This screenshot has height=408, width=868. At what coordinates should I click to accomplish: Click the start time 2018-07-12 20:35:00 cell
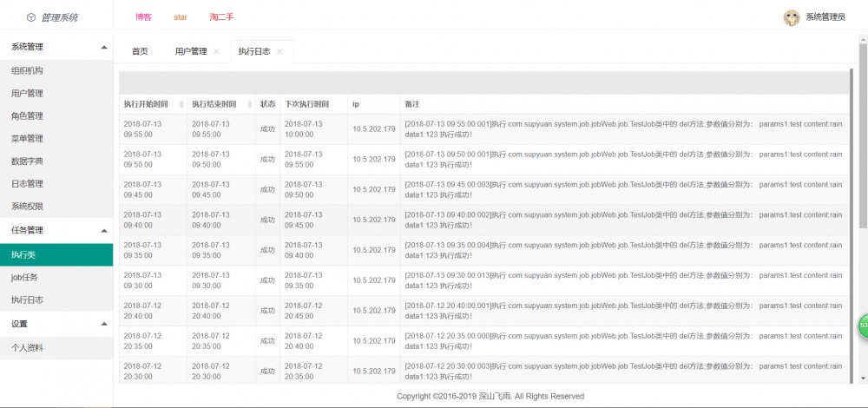[x=154, y=341]
